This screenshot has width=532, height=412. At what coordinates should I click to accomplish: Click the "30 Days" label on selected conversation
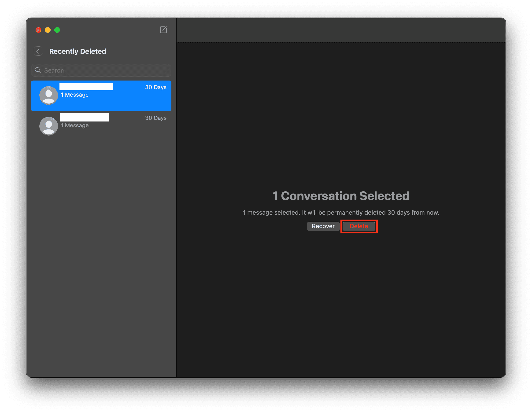(156, 87)
